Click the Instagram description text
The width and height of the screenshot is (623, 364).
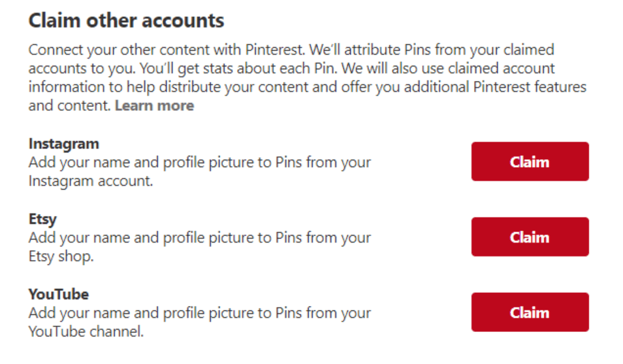pyautogui.click(x=199, y=172)
